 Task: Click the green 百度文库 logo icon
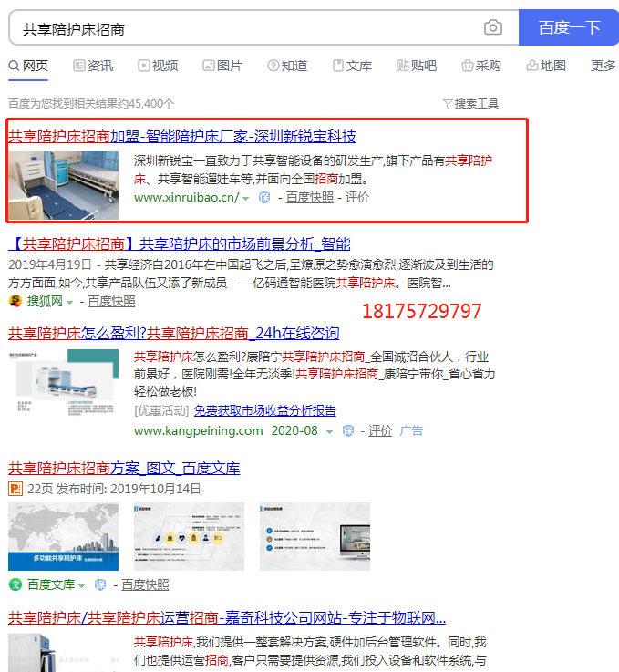(x=15, y=584)
